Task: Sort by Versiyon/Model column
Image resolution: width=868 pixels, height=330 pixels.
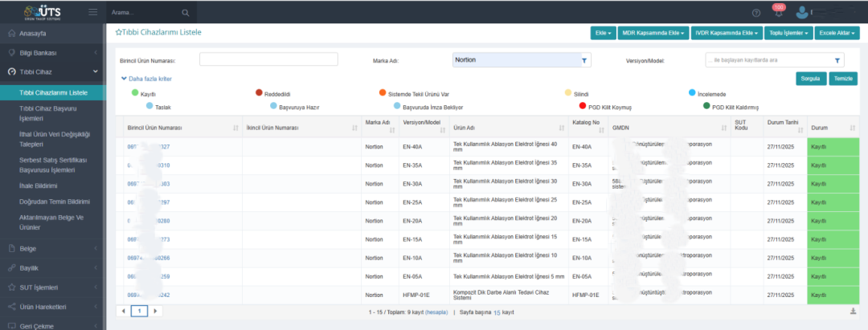Action: point(442,130)
